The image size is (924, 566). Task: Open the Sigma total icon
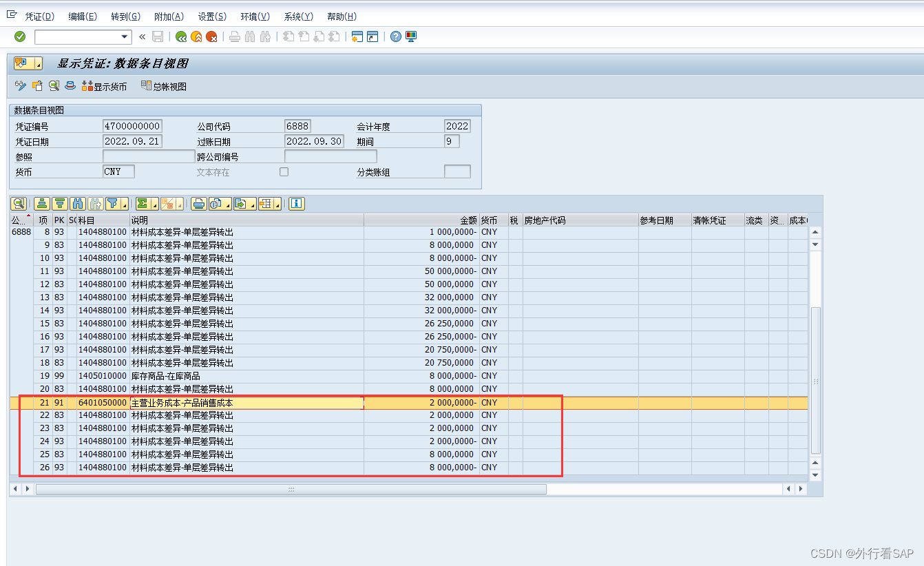pyautogui.click(x=143, y=204)
